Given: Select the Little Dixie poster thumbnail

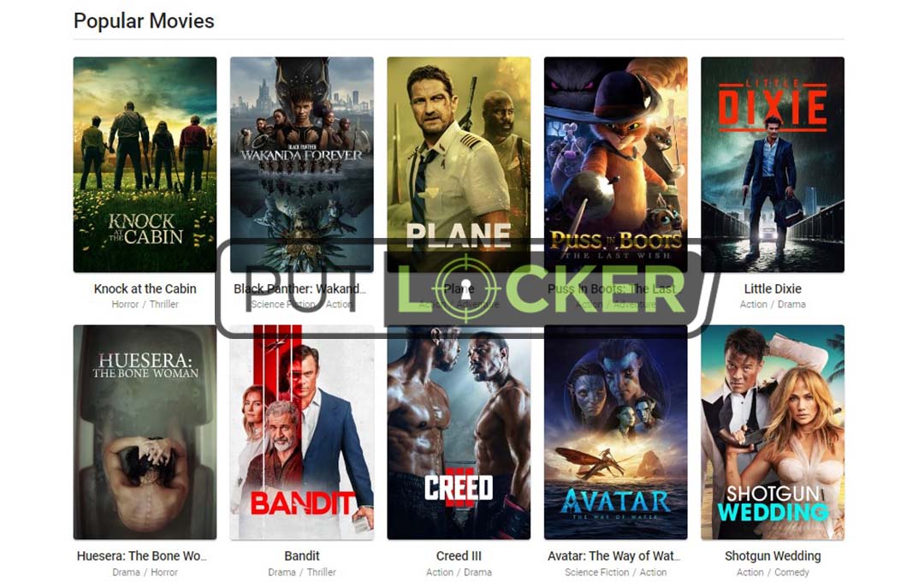Looking at the screenshot, I should (x=773, y=164).
